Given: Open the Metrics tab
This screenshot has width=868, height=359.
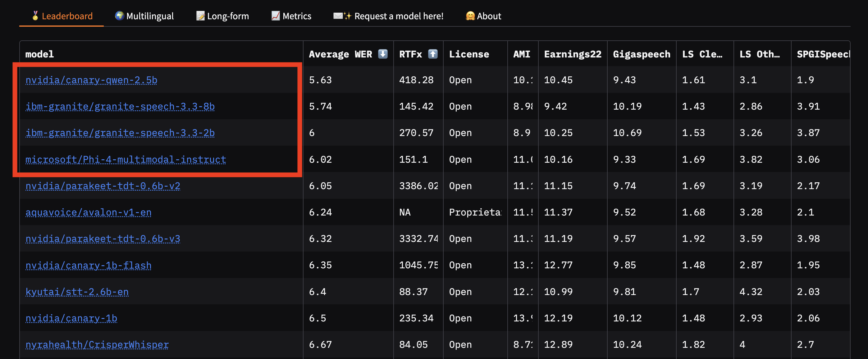Looking at the screenshot, I should 291,16.
